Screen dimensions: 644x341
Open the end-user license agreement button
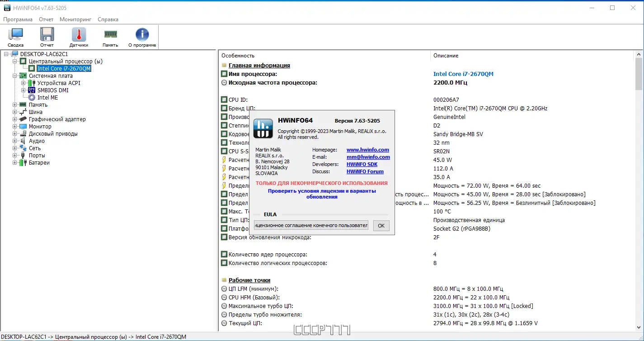click(x=311, y=225)
